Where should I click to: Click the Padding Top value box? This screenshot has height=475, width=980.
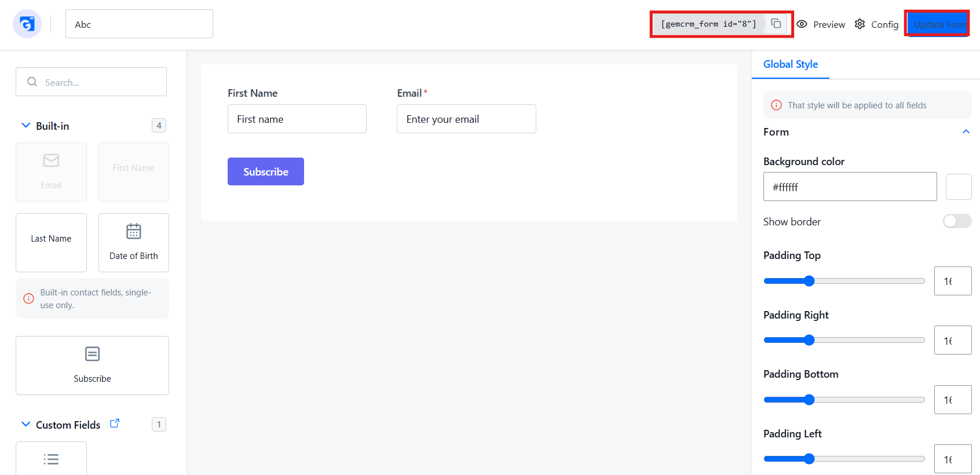pyautogui.click(x=953, y=281)
